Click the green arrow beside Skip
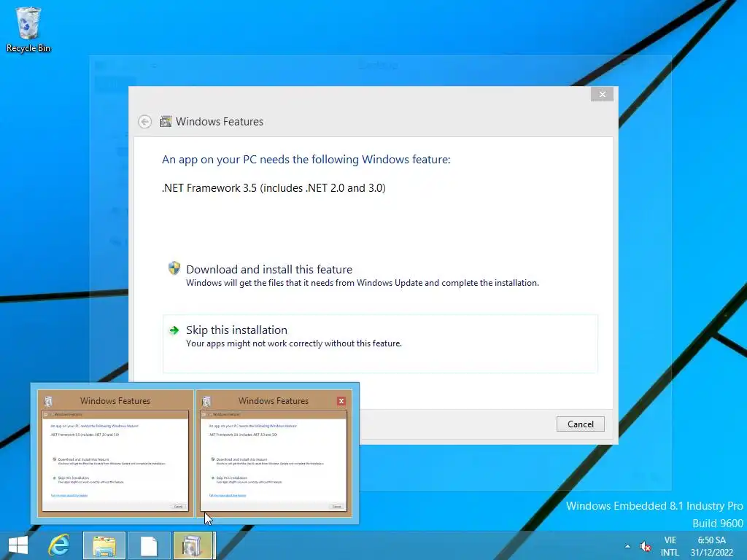747x560 pixels. [174, 330]
